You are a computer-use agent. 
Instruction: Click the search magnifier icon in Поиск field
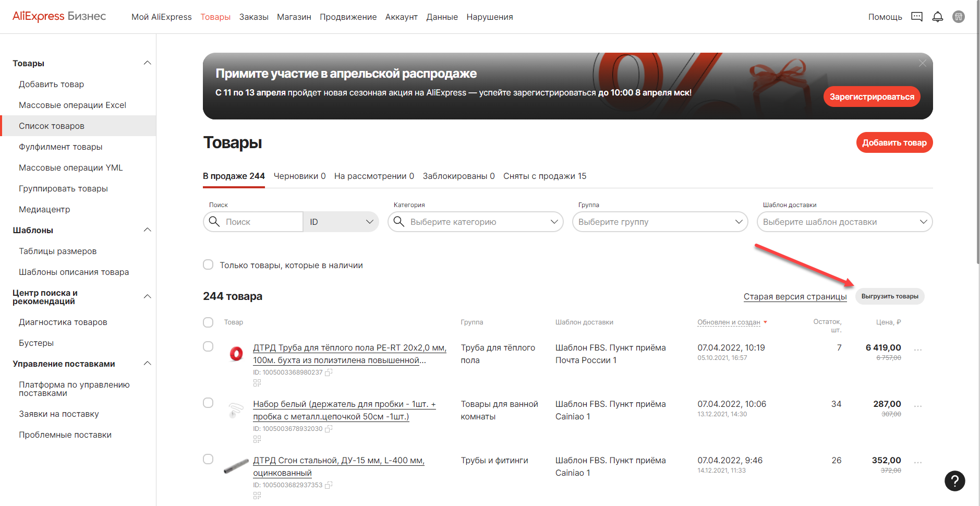pyautogui.click(x=214, y=222)
